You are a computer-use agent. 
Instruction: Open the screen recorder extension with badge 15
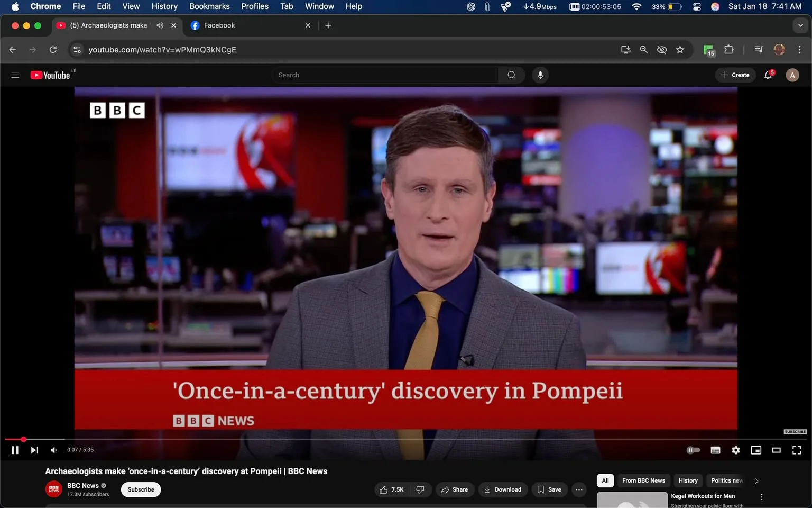click(708, 49)
